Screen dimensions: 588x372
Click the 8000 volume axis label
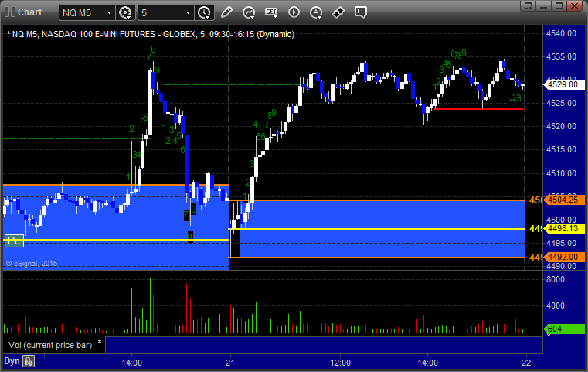click(556, 279)
